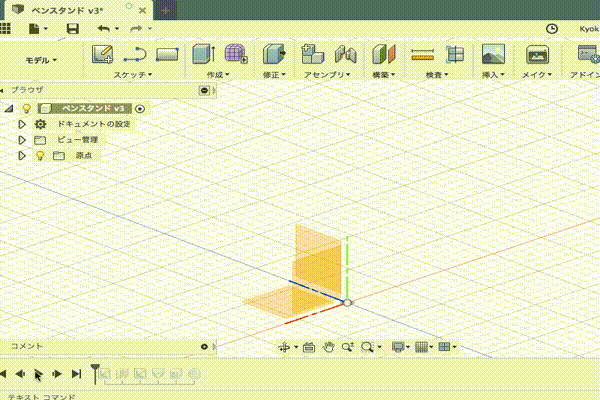
Task: Open the data panel grid icon
Action: [5, 28]
